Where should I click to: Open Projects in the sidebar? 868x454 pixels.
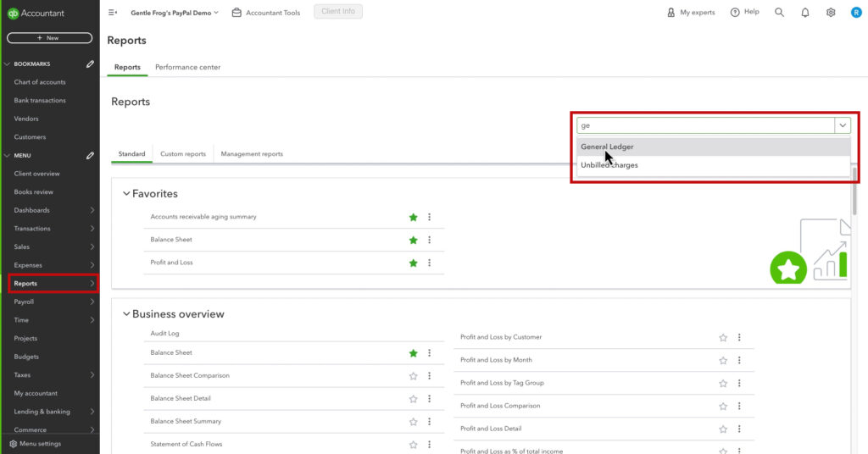[25, 339]
